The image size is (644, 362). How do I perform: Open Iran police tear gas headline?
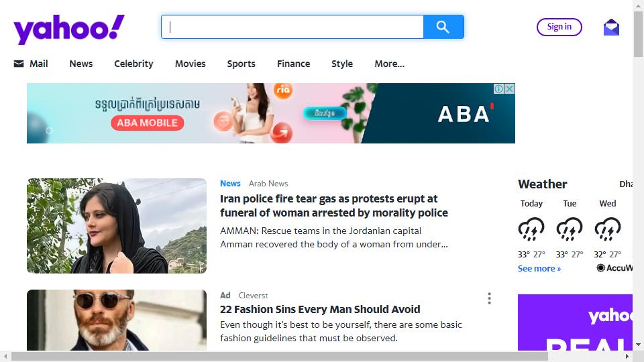334,206
